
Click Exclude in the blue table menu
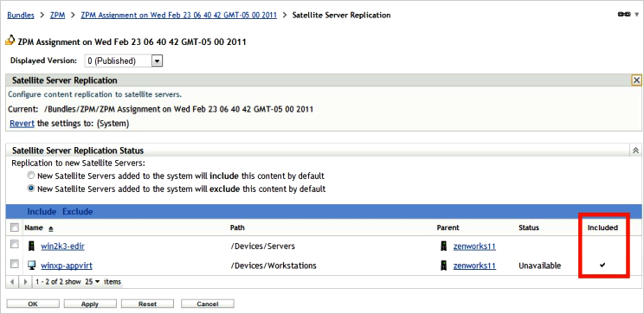click(78, 212)
